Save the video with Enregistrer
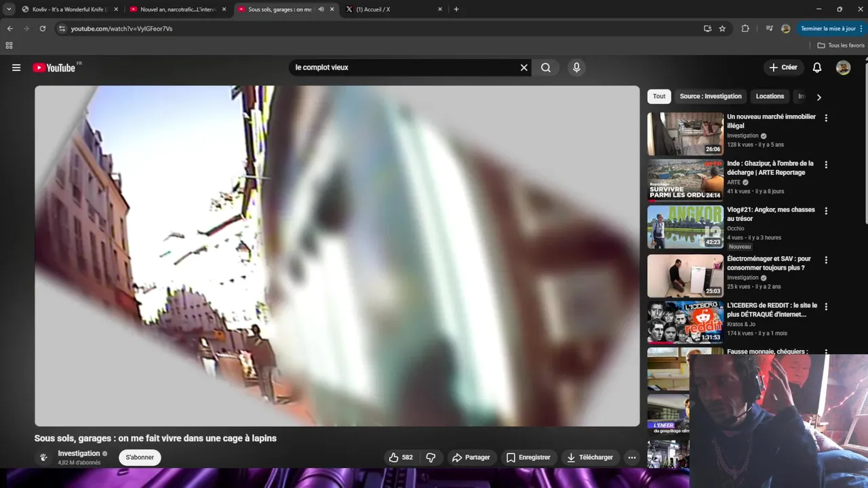 pyautogui.click(x=528, y=457)
